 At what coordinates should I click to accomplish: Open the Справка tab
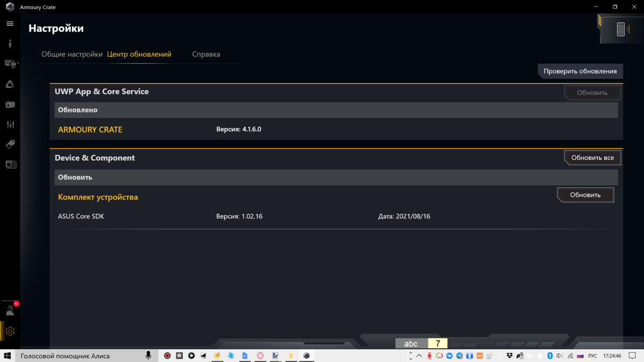(206, 54)
